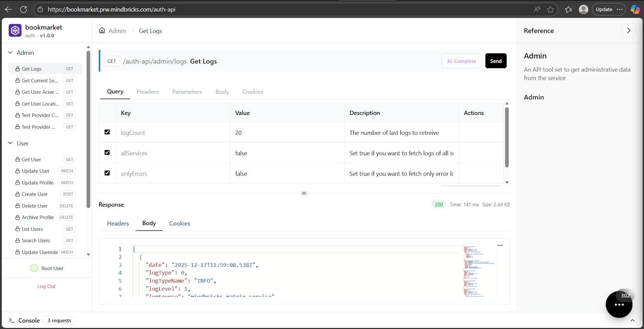Collapse the Admin section in sidebar
The height and width of the screenshot is (329, 644).
(x=10, y=53)
